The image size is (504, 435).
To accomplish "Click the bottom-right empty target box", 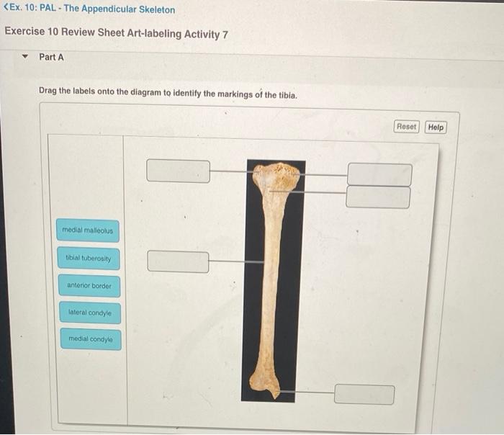I will pyautogui.click(x=364, y=394).
